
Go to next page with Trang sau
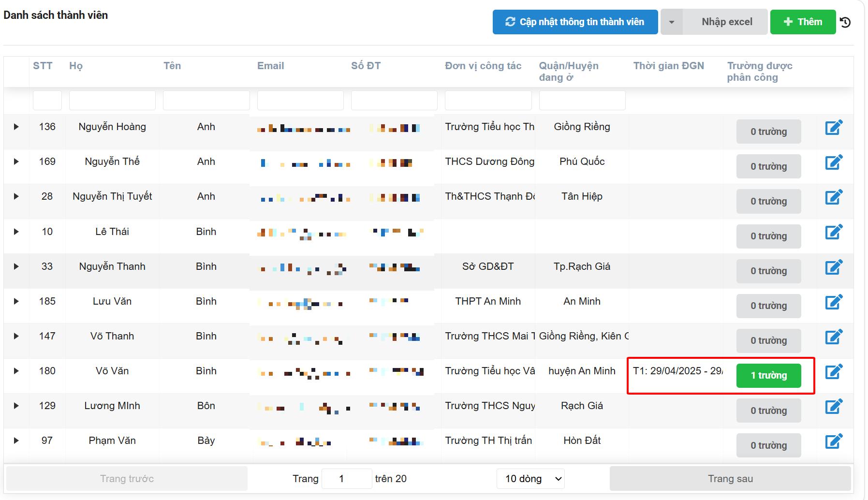click(730, 479)
